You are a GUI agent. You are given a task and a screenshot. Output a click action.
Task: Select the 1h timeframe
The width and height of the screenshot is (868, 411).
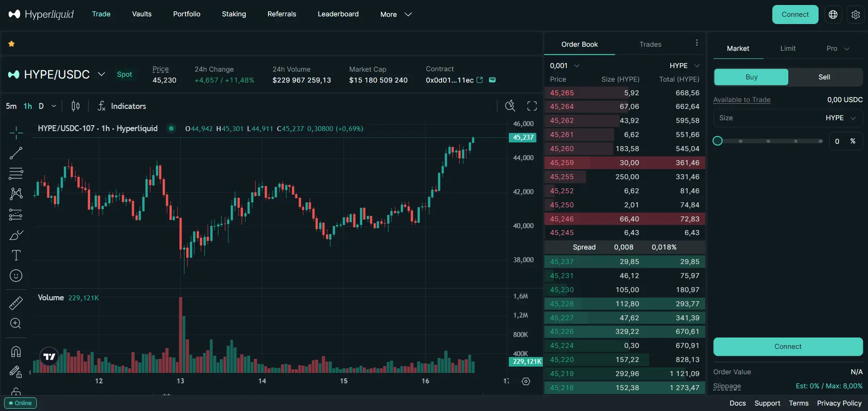pyautogui.click(x=28, y=106)
